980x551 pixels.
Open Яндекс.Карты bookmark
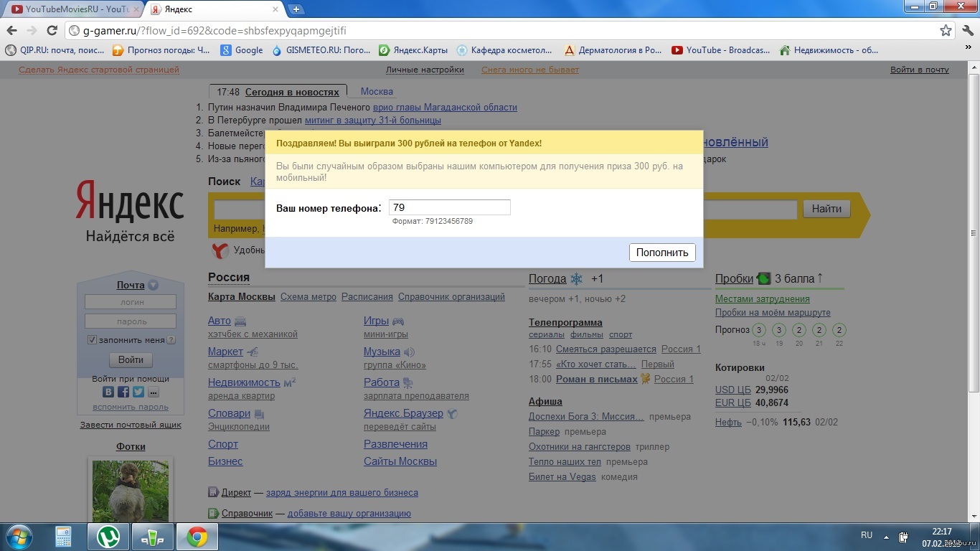(x=414, y=50)
